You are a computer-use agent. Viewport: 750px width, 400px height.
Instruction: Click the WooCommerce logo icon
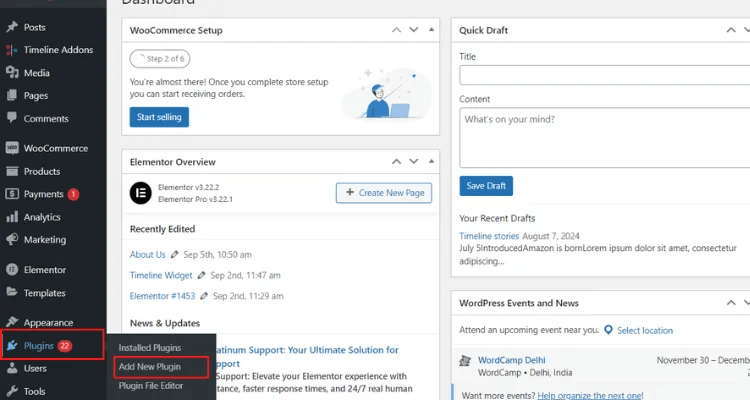pos(12,148)
